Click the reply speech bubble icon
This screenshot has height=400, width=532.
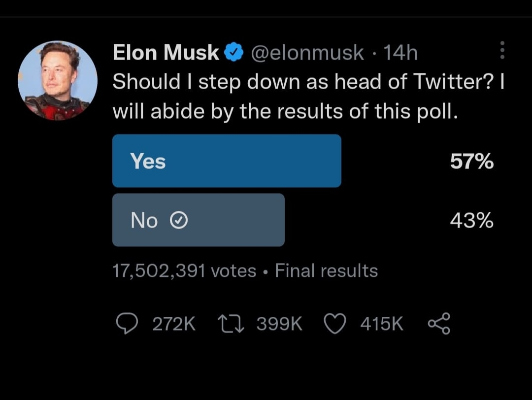pyautogui.click(x=127, y=324)
